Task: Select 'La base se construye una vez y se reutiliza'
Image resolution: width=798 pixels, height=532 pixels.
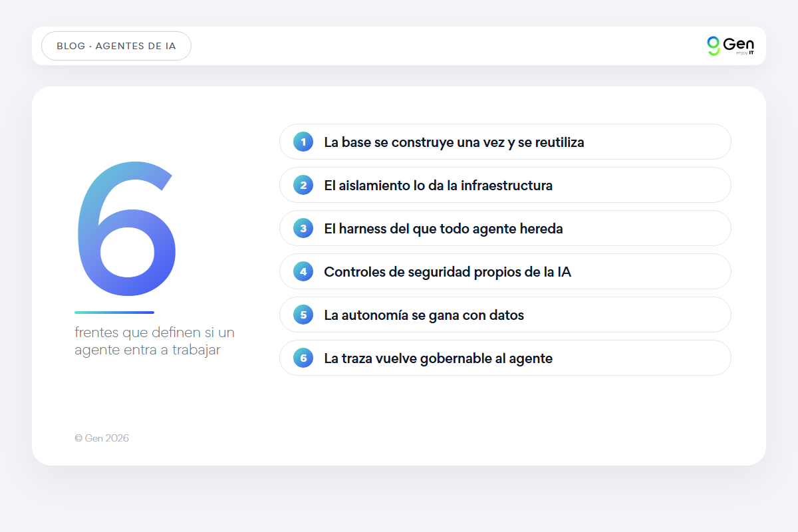Action: [505, 142]
